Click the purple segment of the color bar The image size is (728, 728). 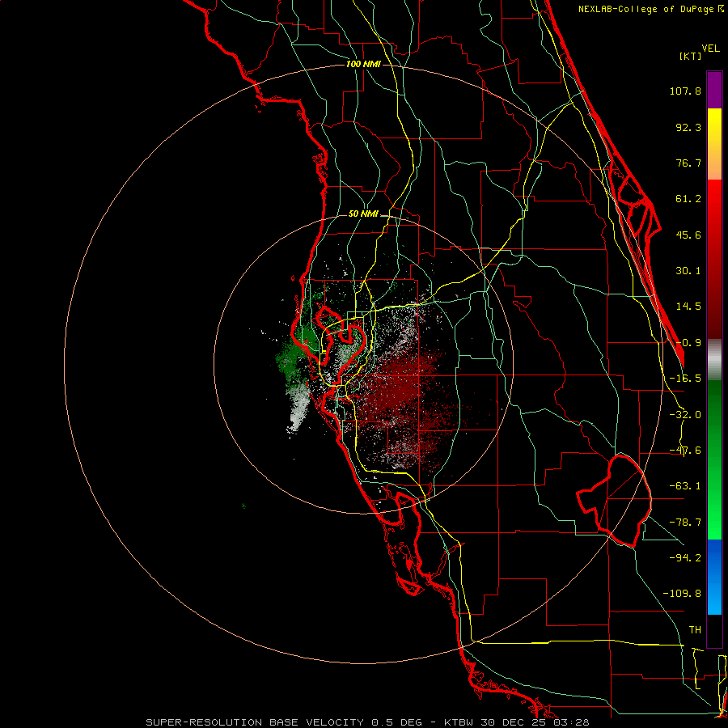[714, 90]
